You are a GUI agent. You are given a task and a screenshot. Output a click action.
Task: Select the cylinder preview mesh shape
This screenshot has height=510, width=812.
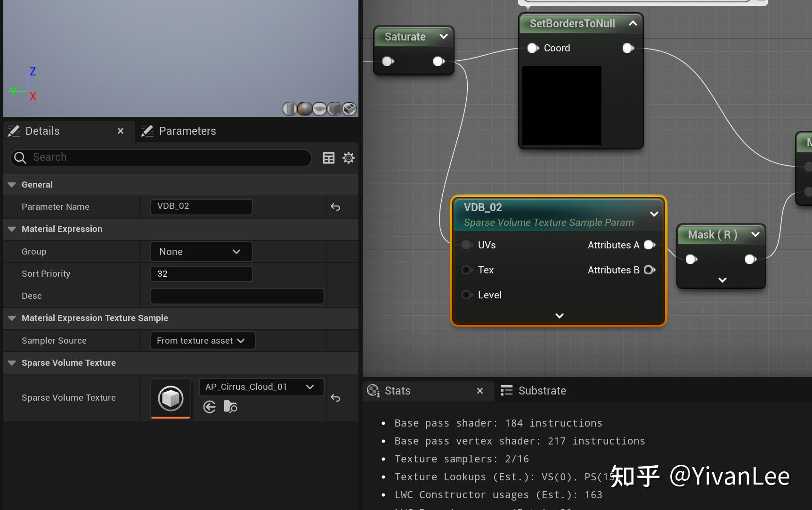pyautogui.click(x=290, y=108)
